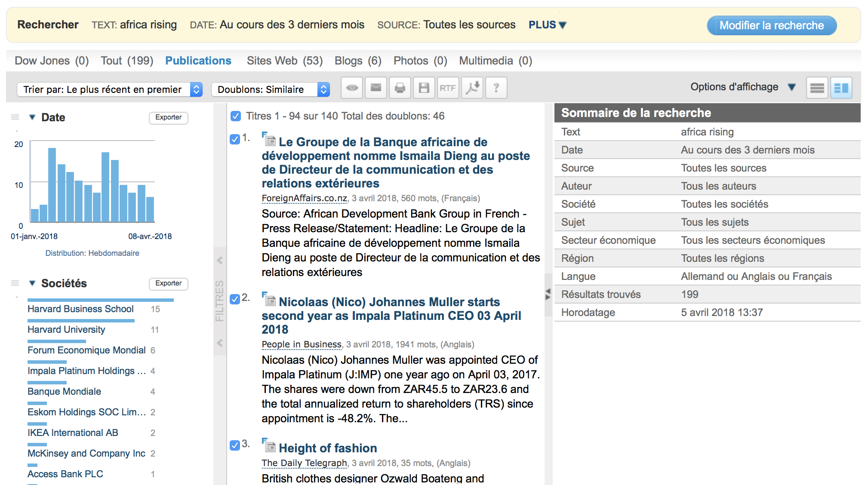The image size is (868, 485).
Task: Click the save floppy disk icon
Action: point(424,88)
